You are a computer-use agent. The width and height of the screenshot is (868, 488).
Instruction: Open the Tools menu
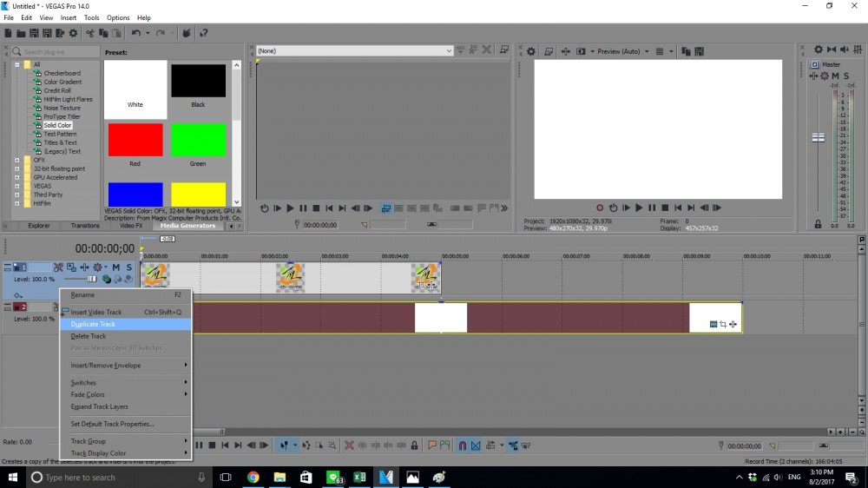pos(91,17)
